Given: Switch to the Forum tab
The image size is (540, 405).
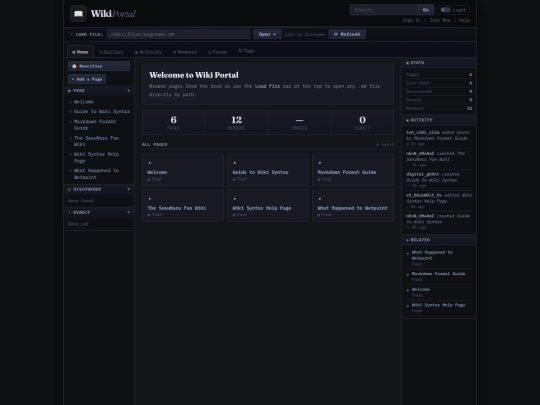Looking at the screenshot, I should tap(218, 52).
